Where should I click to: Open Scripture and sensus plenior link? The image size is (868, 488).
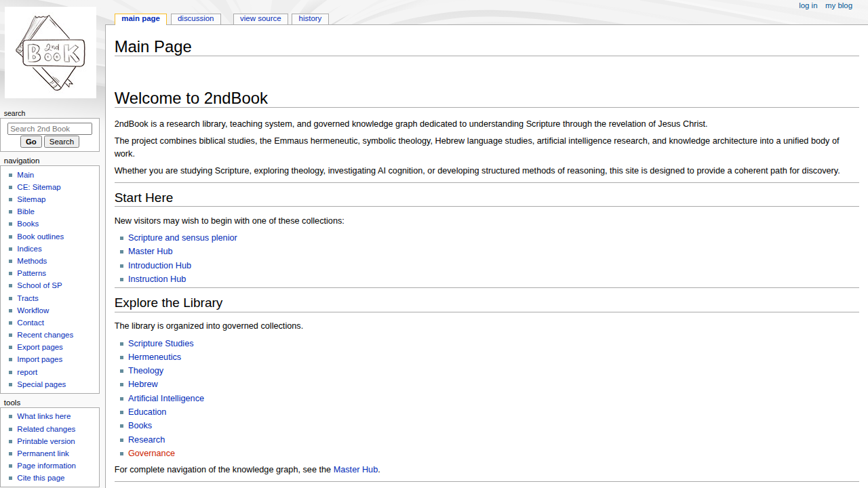(x=182, y=238)
